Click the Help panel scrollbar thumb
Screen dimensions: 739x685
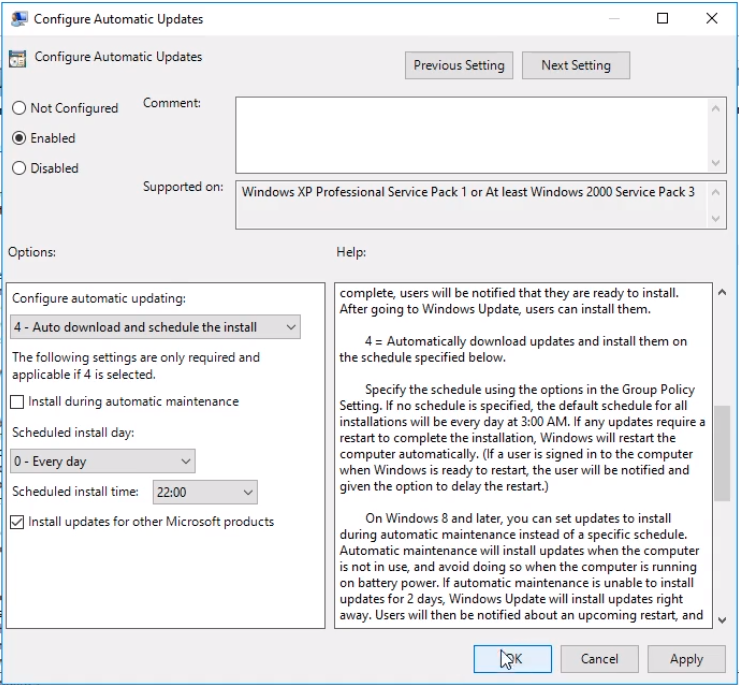(x=722, y=454)
